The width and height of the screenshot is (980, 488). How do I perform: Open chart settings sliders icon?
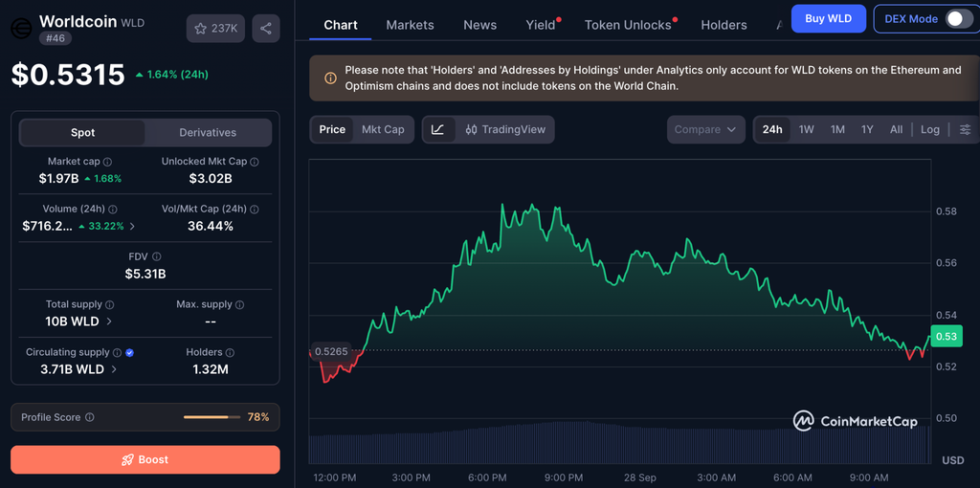point(966,129)
